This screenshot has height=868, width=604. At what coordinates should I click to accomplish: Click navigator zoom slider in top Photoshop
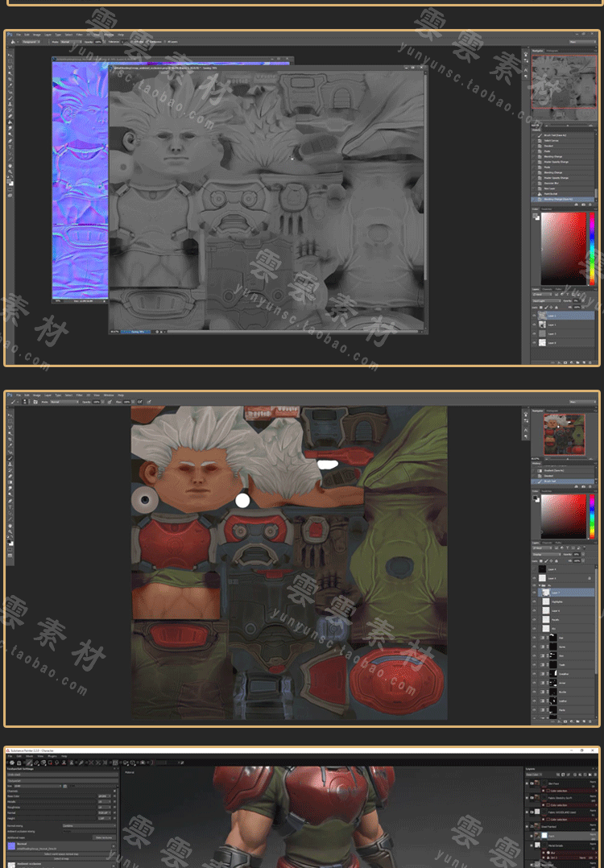[568, 126]
